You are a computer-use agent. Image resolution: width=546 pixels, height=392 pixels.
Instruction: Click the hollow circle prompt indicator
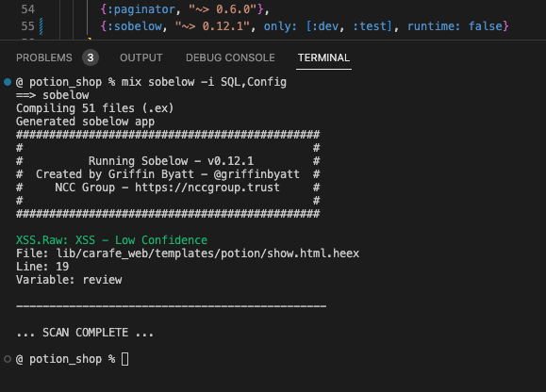[8, 359]
